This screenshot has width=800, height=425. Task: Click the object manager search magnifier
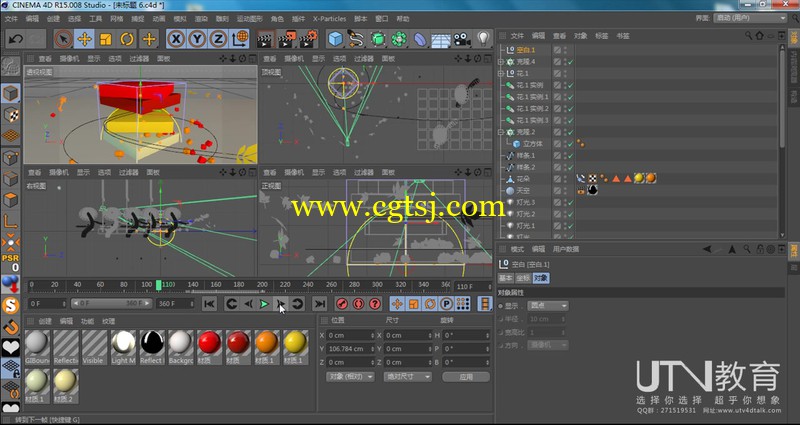pos(748,36)
